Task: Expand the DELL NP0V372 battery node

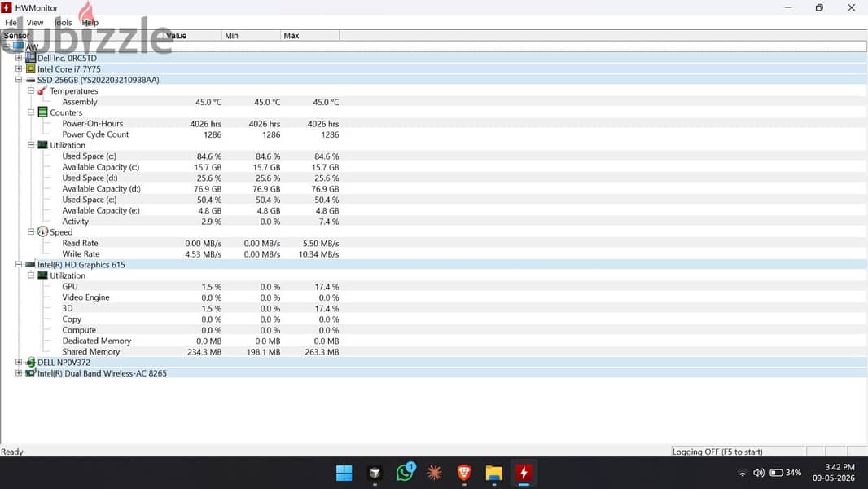Action: click(19, 362)
